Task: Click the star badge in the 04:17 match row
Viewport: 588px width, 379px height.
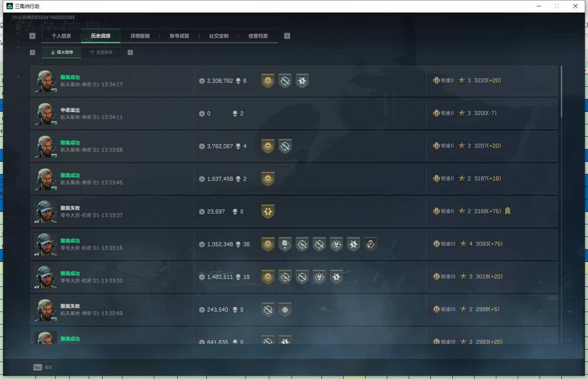Action: (302, 81)
